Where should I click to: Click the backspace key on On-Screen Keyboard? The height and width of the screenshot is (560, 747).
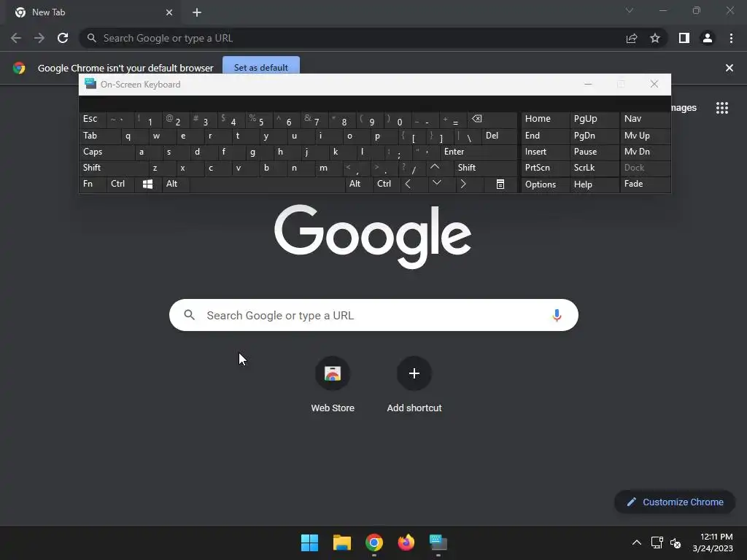click(x=491, y=120)
